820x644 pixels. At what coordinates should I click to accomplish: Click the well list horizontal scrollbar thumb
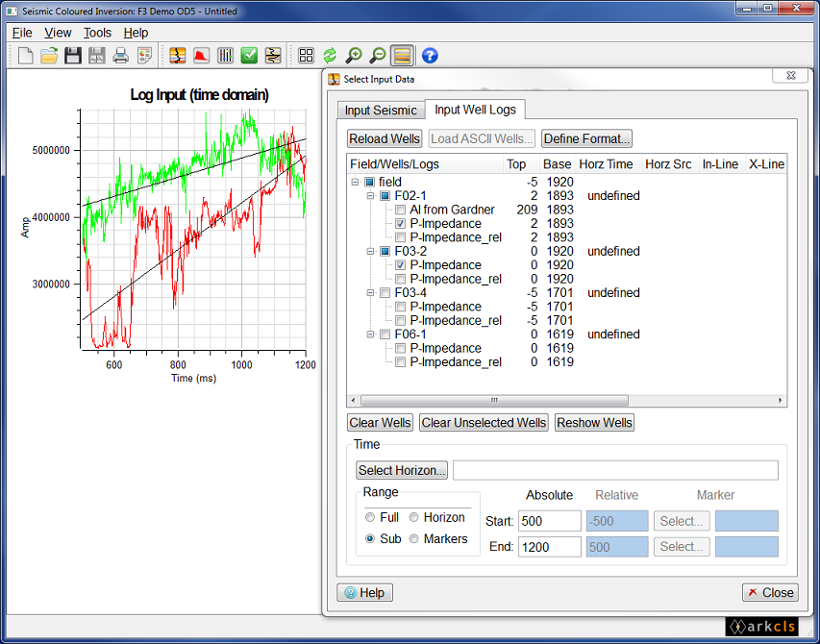[494, 401]
